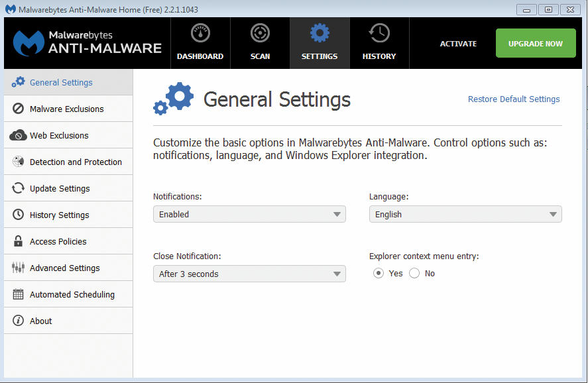Switch to the HISTORY tab
The width and height of the screenshot is (588, 383).
pos(379,43)
